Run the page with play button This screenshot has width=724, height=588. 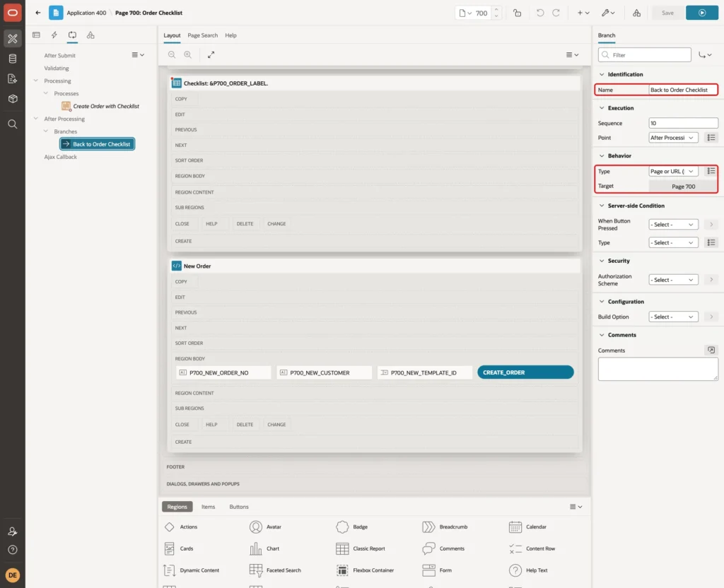pyautogui.click(x=702, y=13)
